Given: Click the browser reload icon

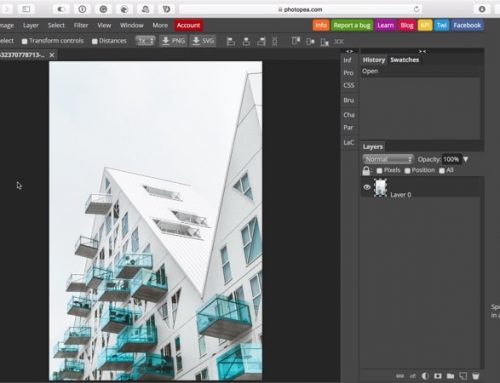Looking at the screenshot, I should (416, 9).
